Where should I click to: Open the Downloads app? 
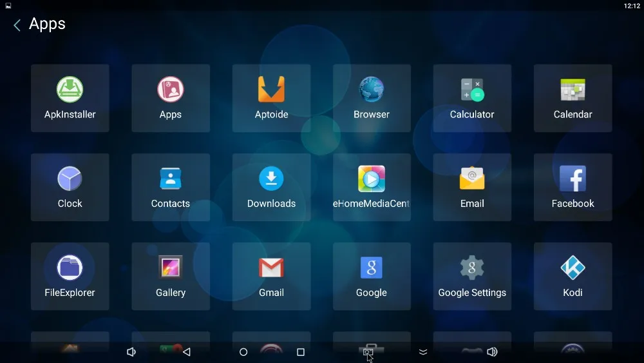click(271, 187)
